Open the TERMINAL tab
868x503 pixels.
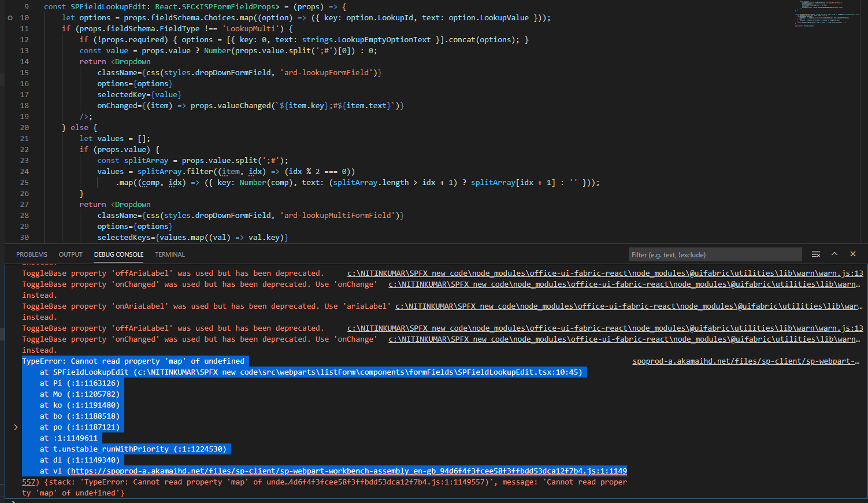click(169, 254)
